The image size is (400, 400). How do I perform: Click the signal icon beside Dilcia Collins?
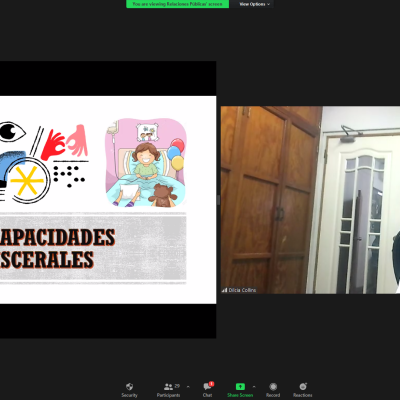(x=224, y=290)
